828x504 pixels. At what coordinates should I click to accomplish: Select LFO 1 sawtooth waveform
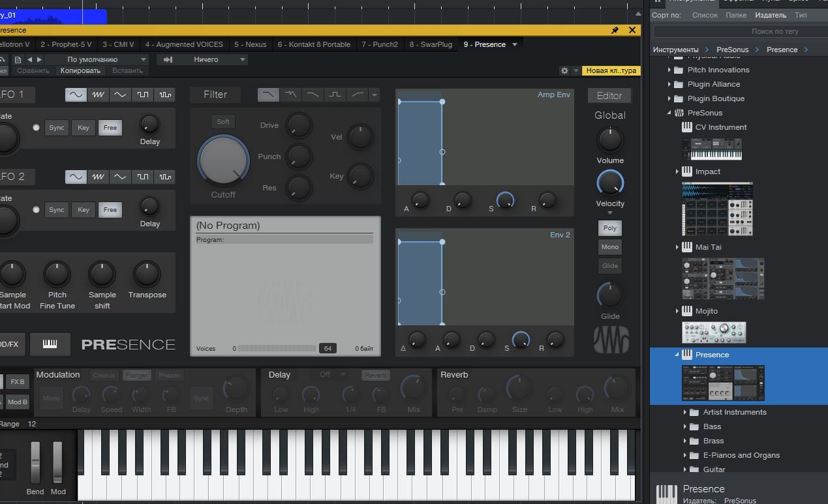click(98, 95)
